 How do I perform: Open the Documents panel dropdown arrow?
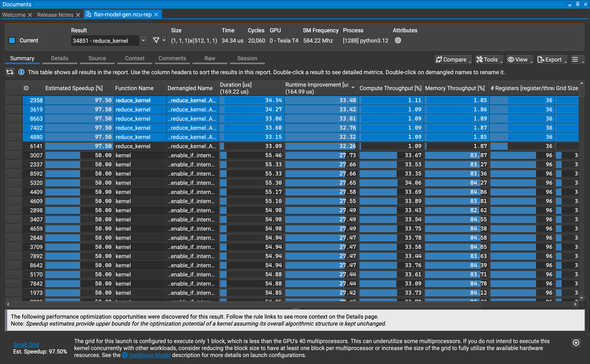(570, 5)
